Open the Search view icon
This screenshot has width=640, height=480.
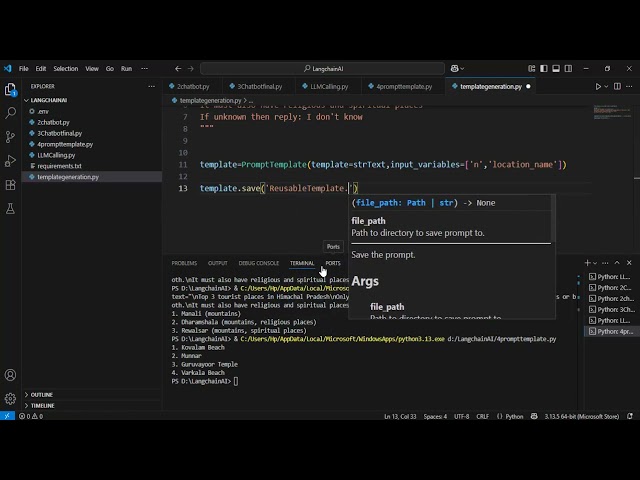point(10,113)
